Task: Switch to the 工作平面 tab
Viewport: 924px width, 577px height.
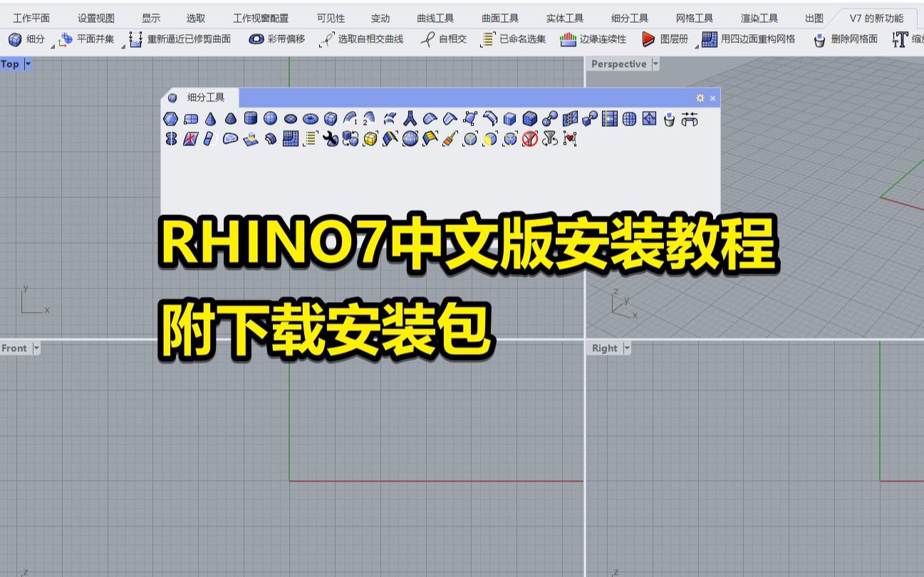Action: point(31,19)
